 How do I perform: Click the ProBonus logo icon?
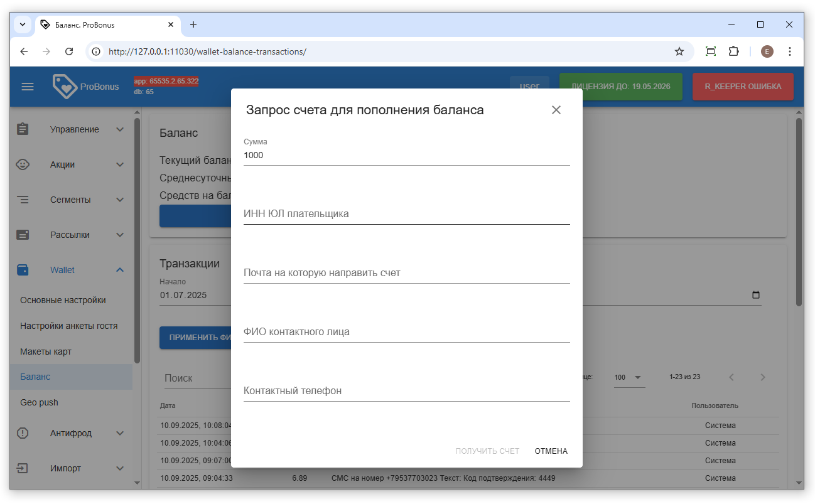(x=64, y=87)
